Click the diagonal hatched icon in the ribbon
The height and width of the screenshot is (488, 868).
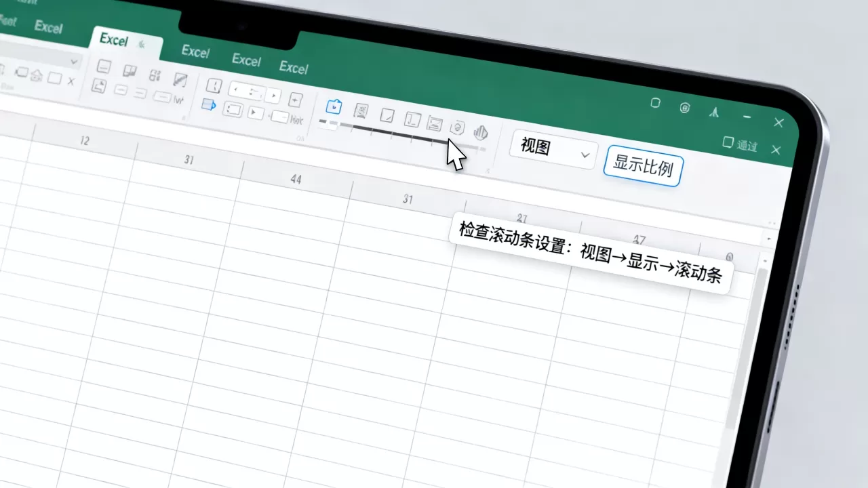tap(180, 79)
